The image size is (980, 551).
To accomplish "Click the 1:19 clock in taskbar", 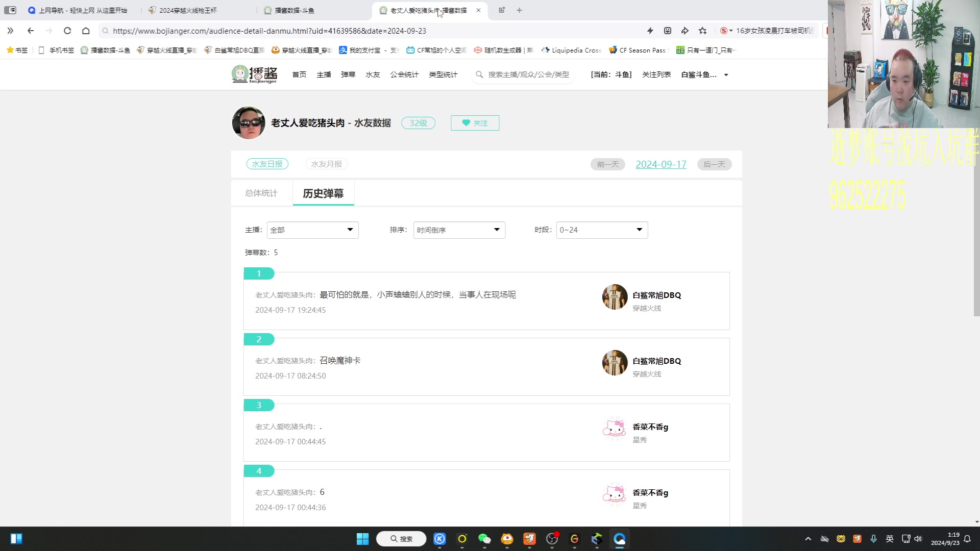I will [x=945, y=539].
